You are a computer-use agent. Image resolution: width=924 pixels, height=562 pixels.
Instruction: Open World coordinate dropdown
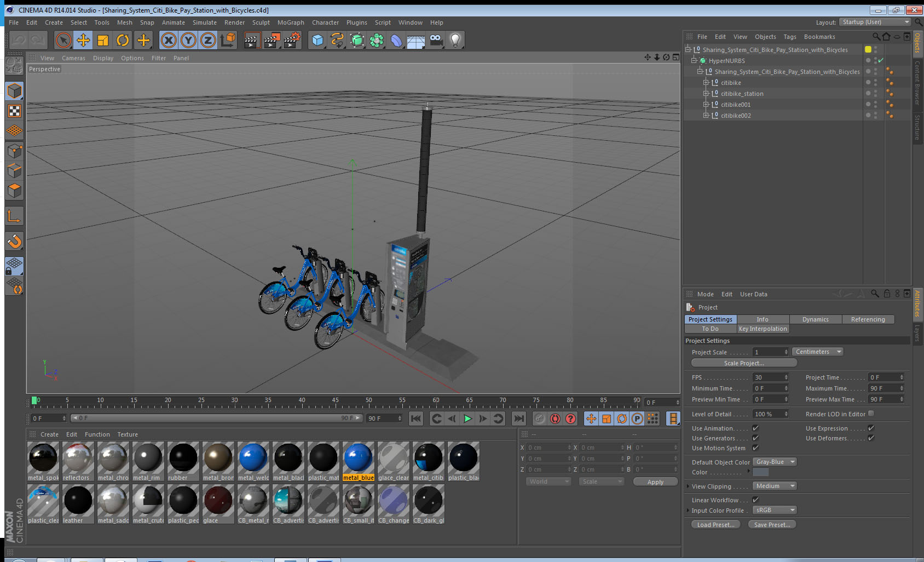(x=548, y=481)
